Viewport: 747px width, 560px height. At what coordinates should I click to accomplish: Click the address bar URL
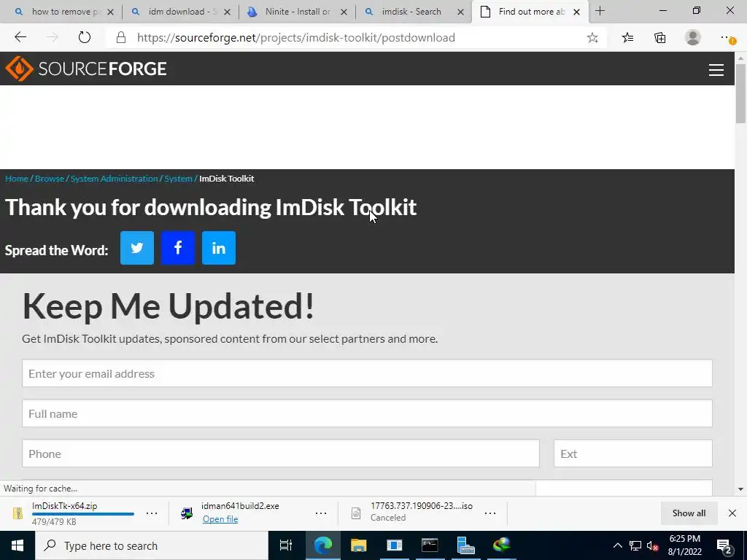pyautogui.click(x=296, y=38)
